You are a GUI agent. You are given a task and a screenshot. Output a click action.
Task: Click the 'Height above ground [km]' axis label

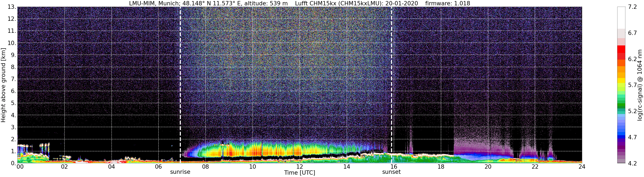(x=3, y=85)
